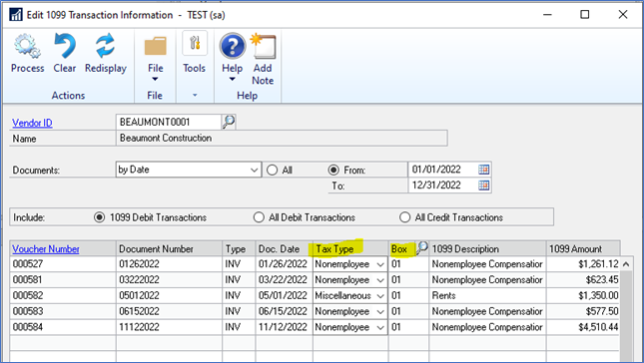Image resolution: width=644 pixels, height=363 pixels.
Task: Expand the Documents by Date dropdown
Action: click(x=255, y=170)
